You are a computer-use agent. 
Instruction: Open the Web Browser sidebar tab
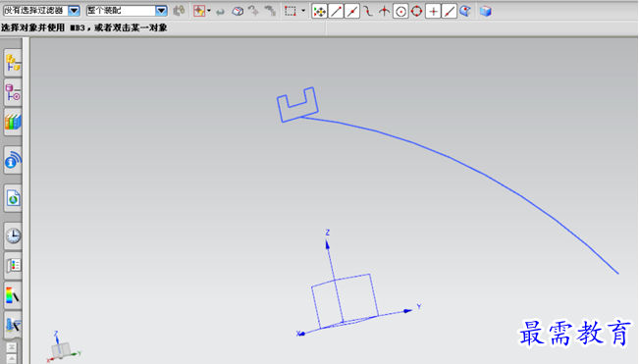(13, 198)
